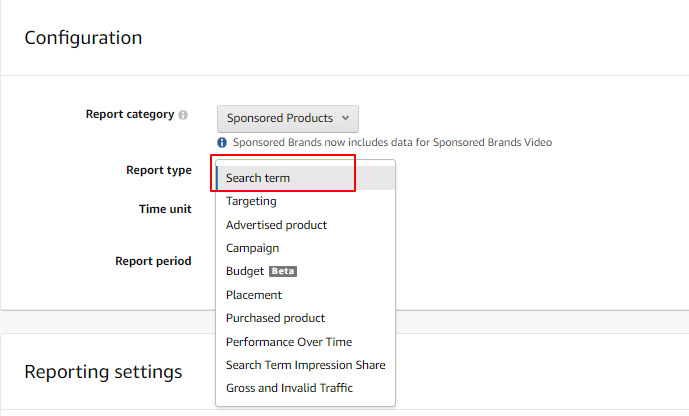
Task: Select Search Term Impression Share option
Action: (306, 365)
